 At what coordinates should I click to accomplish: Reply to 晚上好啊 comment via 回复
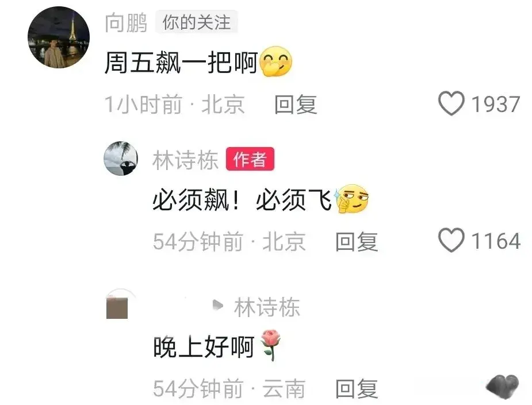357,389
